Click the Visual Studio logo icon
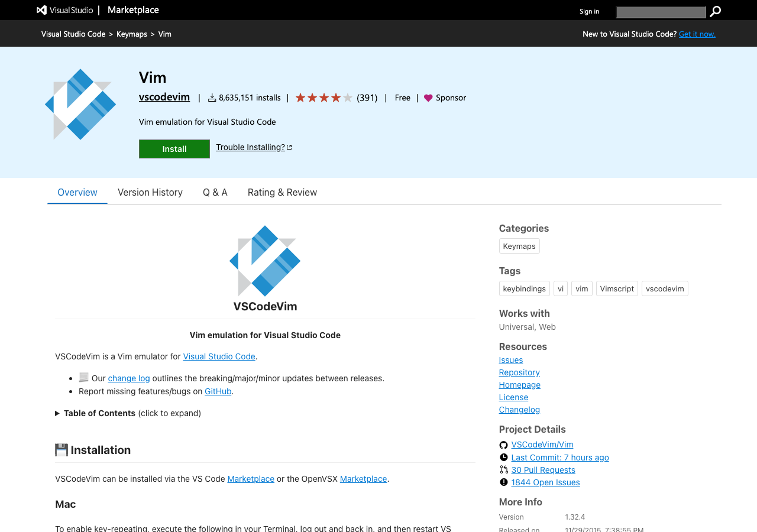Screen dimensions: 757x532 41,10
